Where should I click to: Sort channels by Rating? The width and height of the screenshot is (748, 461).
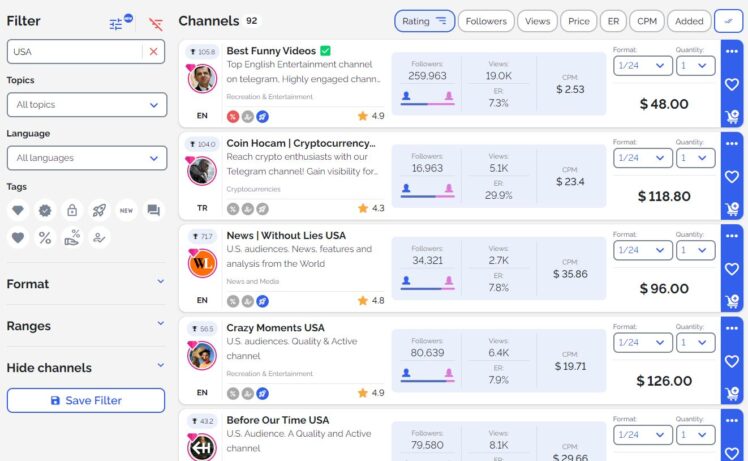[425, 21]
